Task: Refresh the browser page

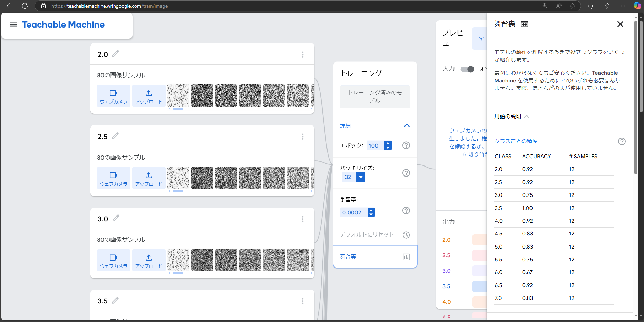Action: 25,6
